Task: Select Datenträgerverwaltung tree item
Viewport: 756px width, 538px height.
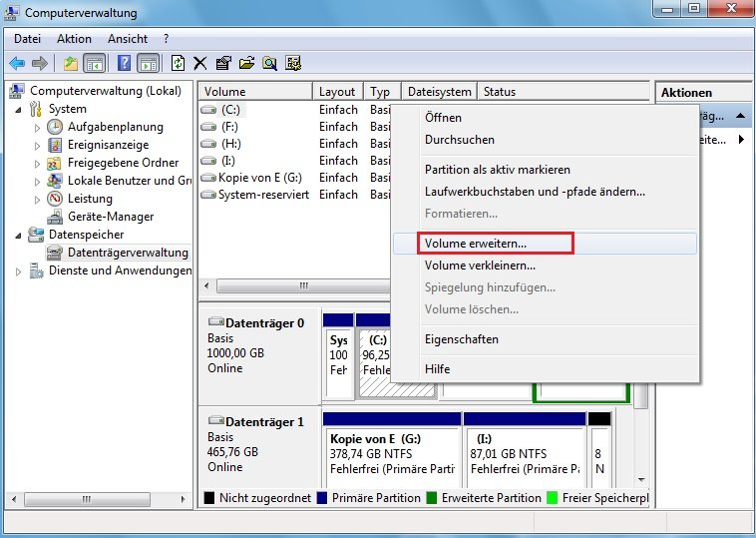Action: pyautogui.click(x=128, y=253)
